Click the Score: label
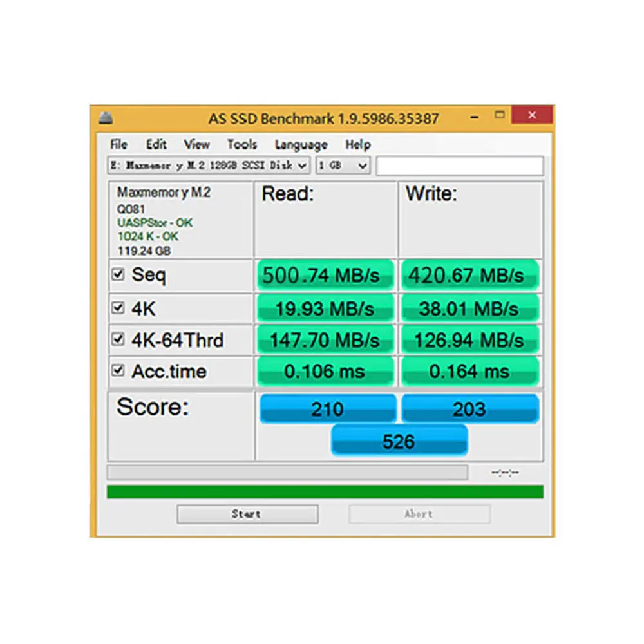The height and width of the screenshot is (644, 644). coord(153,407)
